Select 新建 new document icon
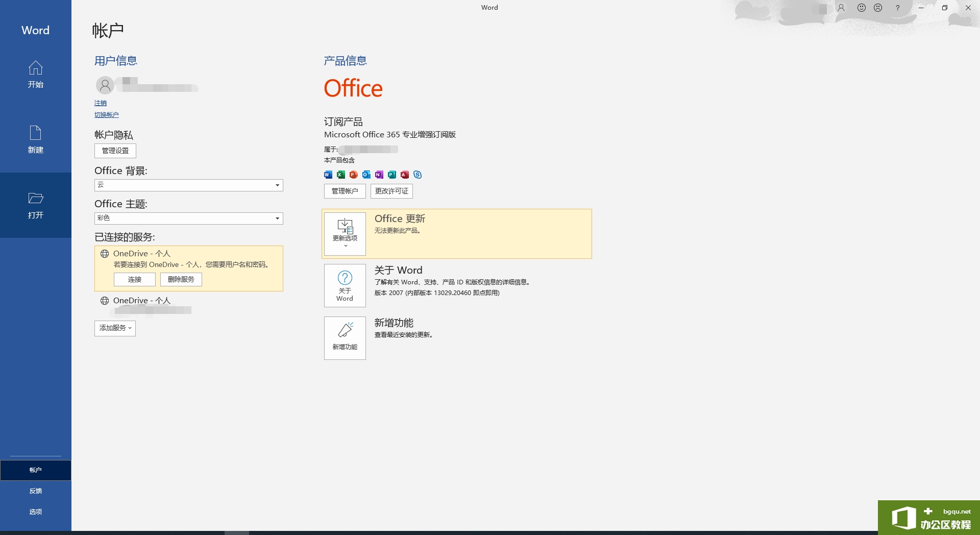Viewport: 980px width, 535px height. [x=35, y=133]
